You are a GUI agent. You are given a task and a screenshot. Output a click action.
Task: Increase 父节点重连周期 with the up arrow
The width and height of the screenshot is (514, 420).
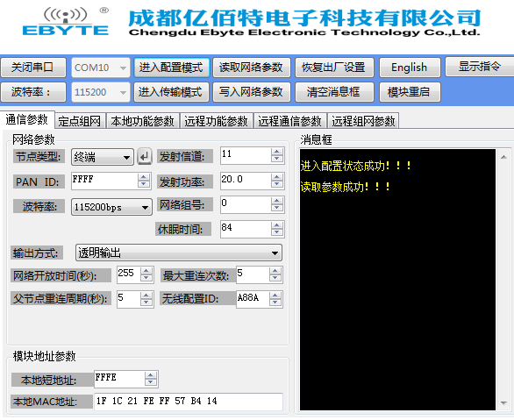pos(146,295)
